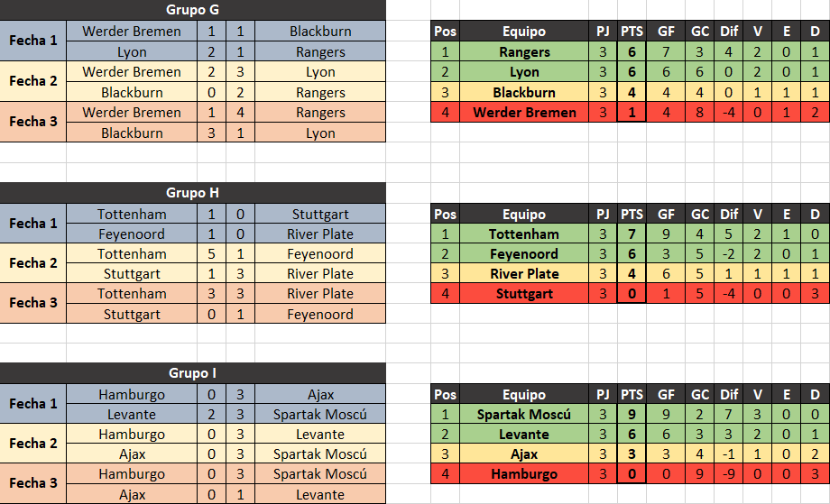Select the Feyenoord cell in standings table
The height and width of the screenshot is (504, 830).
coord(524,254)
